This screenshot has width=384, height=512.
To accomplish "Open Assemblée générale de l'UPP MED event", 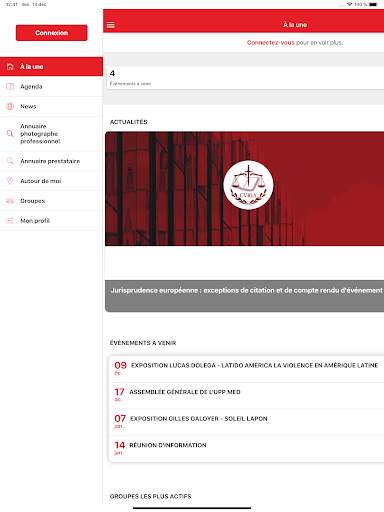I will [x=247, y=396].
